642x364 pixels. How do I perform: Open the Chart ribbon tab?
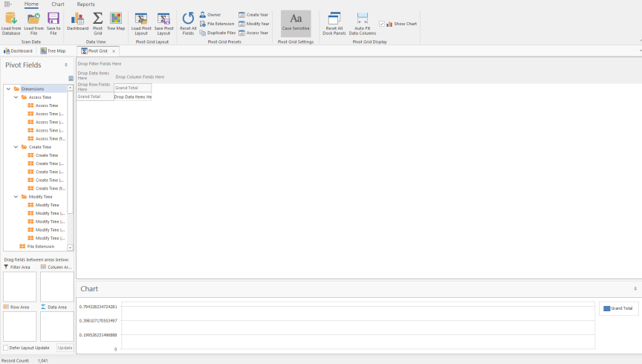57,4
